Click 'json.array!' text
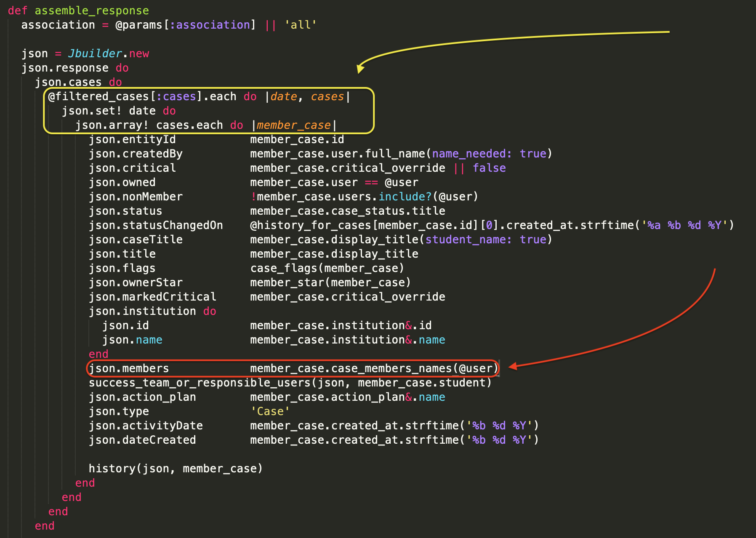The height and width of the screenshot is (538, 756). coord(112,125)
